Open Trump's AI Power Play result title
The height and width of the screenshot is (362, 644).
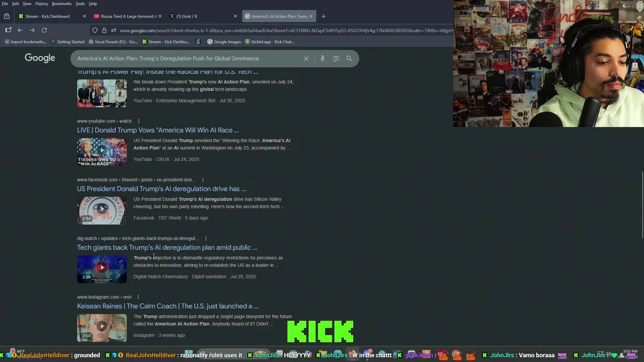pos(168,72)
